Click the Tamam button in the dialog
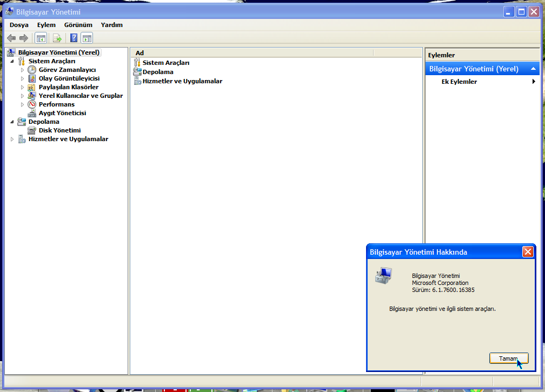Image resolution: width=545 pixels, height=392 pixels. (x=509, y=358)
